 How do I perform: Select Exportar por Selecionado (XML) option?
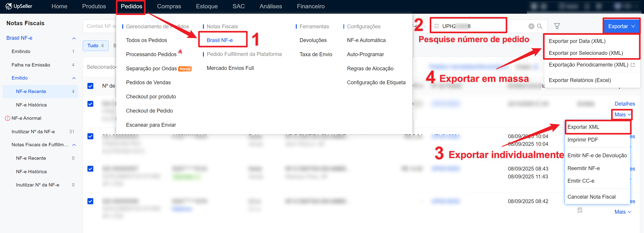(585, 53)
